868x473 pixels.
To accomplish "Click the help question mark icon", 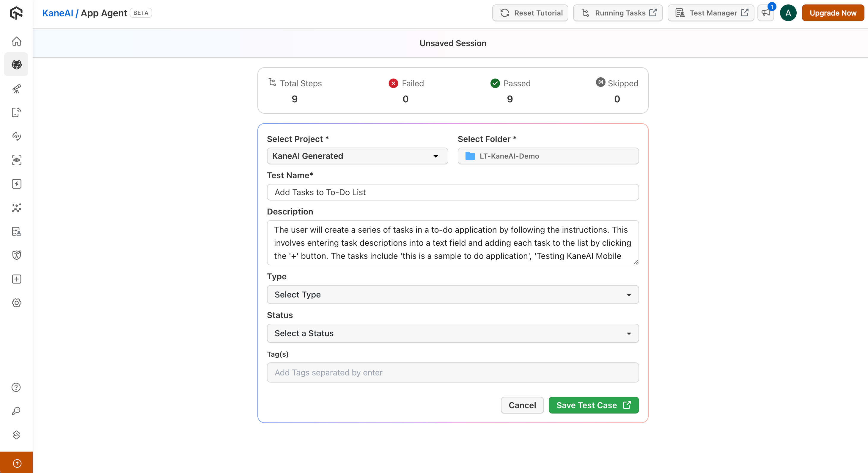I will coord(16,387).
